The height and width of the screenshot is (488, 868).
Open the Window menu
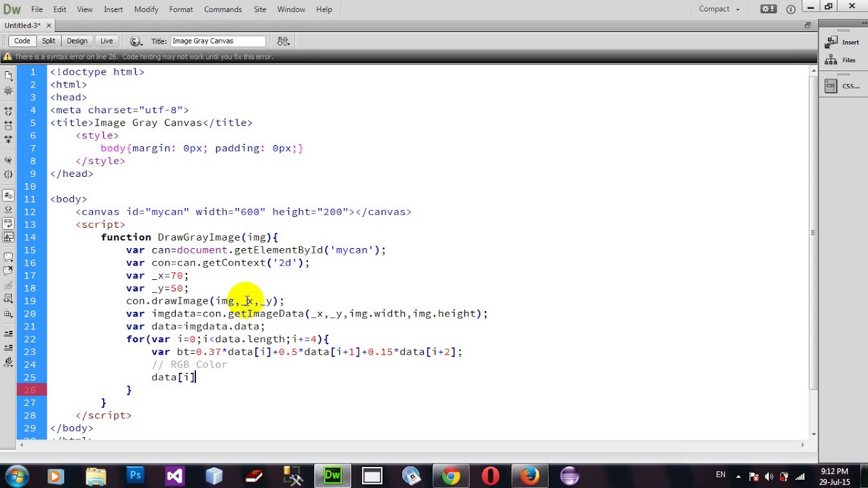pyautogui.click(x=291, y=9)
